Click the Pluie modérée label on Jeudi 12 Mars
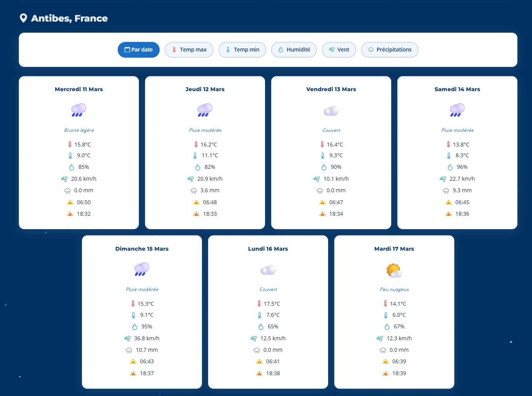The width and height of the screenshot is (532, 396). (x=205, y=130)
